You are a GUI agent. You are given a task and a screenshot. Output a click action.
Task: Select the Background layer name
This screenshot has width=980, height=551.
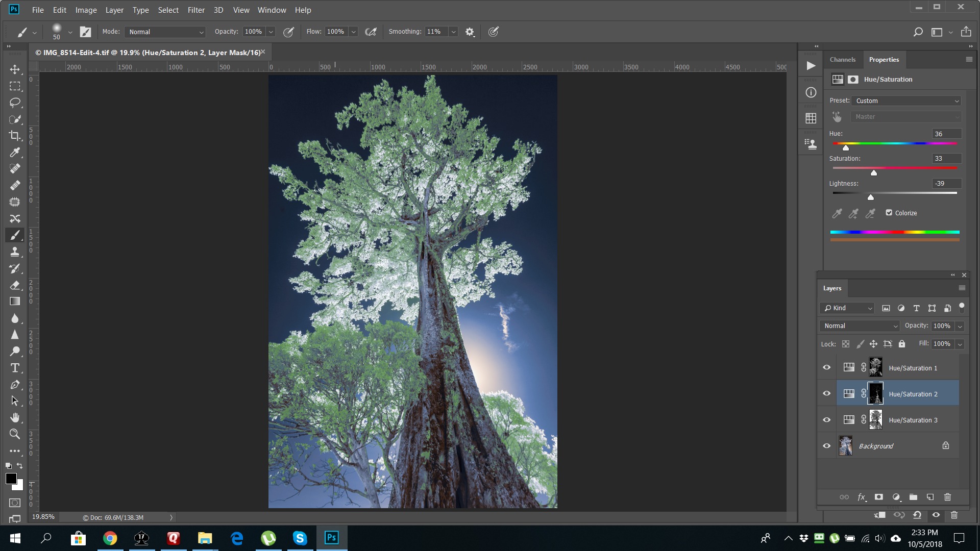[x=876, y=446]
